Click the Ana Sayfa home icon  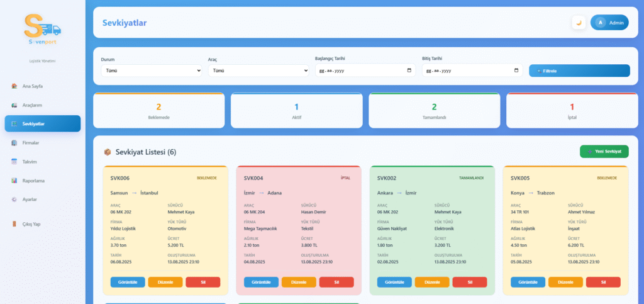(x=14, y=86)
